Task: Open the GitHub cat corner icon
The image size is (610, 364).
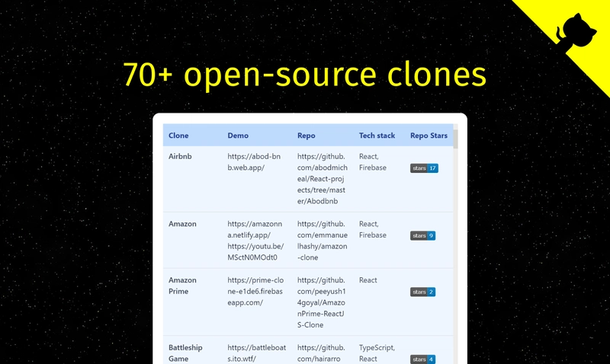Action: pyautogui.click(x=576, y=32)
